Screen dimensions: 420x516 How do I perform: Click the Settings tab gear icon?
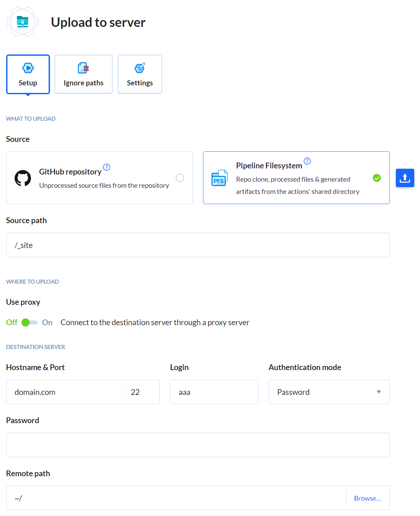140,68
